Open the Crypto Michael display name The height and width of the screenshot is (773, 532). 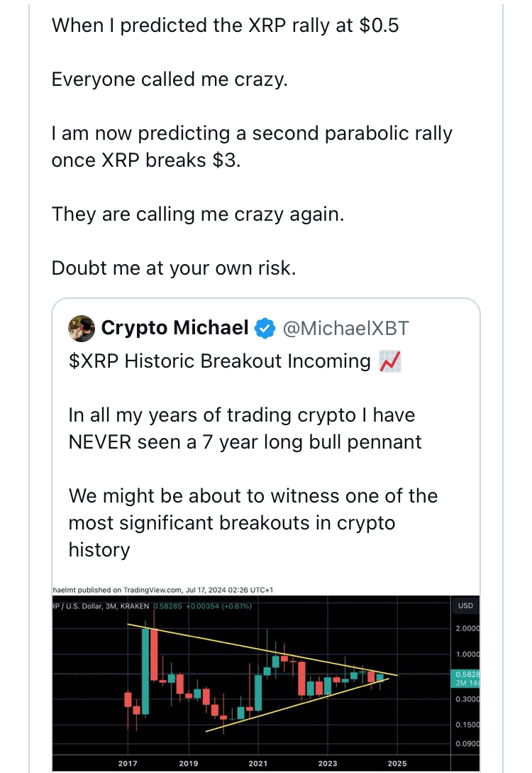[174, 328]
